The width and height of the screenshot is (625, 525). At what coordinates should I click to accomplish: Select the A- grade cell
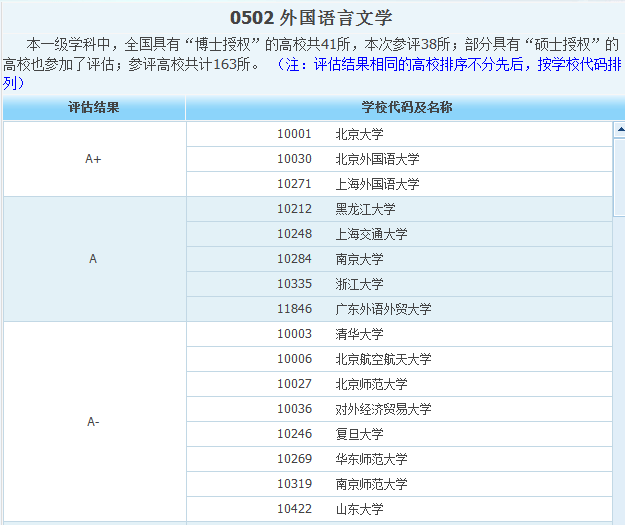click(94, 421)
